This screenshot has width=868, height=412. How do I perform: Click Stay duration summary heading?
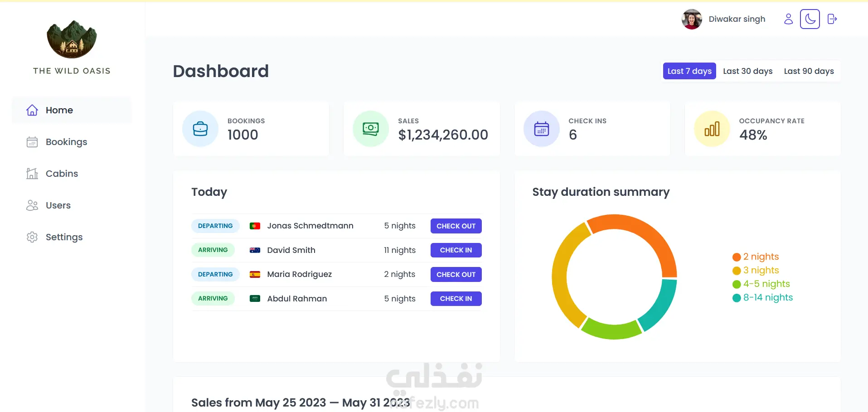[x=601, y=192]
